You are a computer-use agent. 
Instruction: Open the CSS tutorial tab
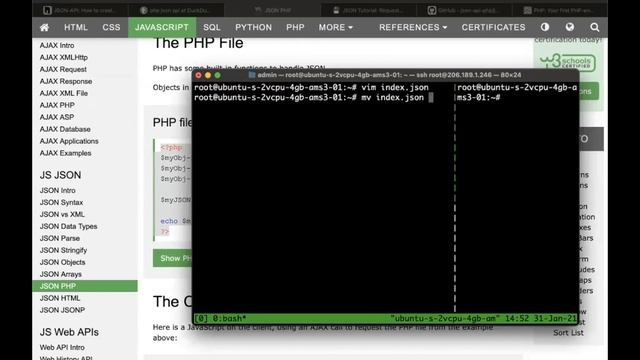coord(111,27)
